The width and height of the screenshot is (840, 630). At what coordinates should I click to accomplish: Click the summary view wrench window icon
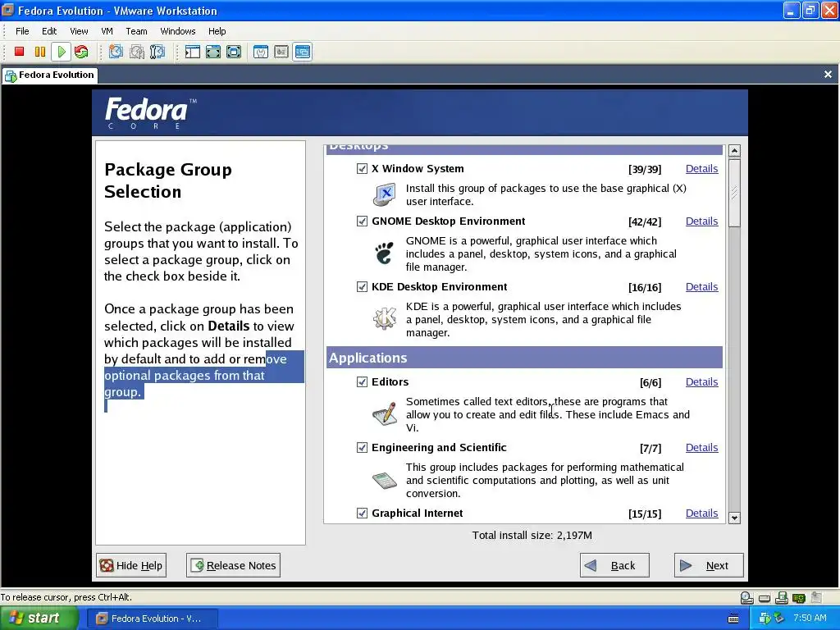(x=261, y=52)
